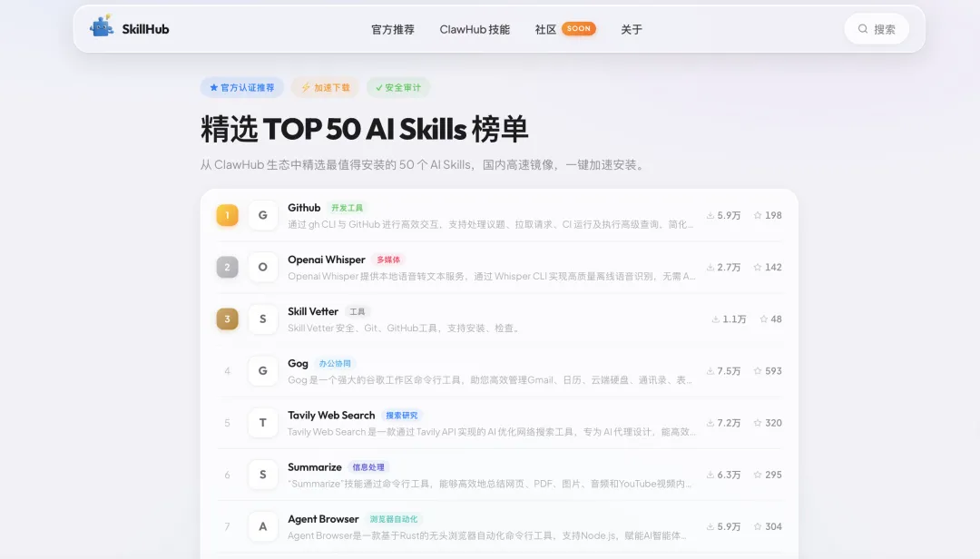The width and height of the screenshot is (980, 559).
Task: Click the star icon on Gog row
Action: pyautogui.click(x=758, y=371)
